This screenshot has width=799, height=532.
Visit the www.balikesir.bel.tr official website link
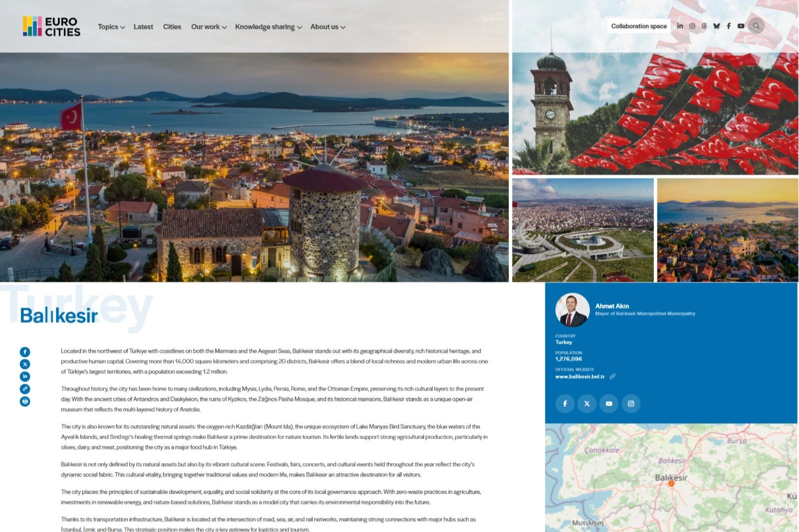pyautogui.click(x=580, y=376)
